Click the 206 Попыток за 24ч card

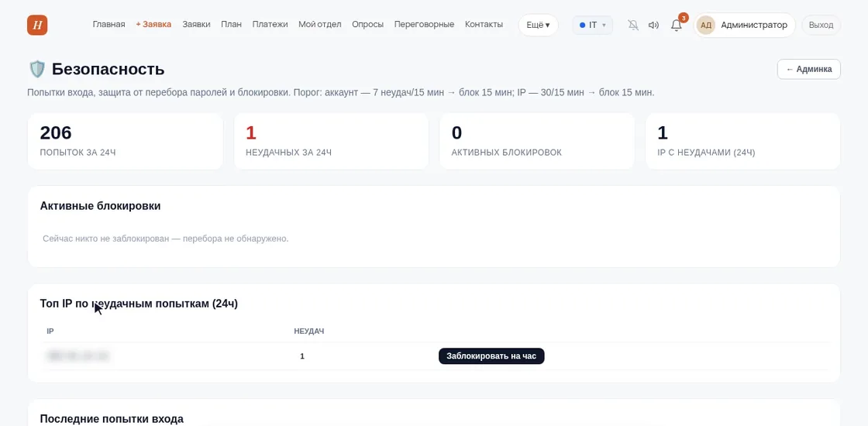point(125,141)
